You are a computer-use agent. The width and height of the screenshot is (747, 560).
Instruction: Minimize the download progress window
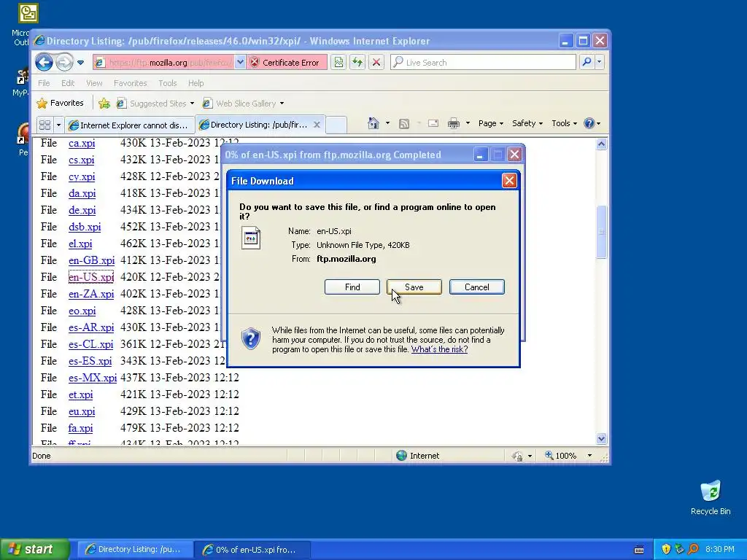480,155
